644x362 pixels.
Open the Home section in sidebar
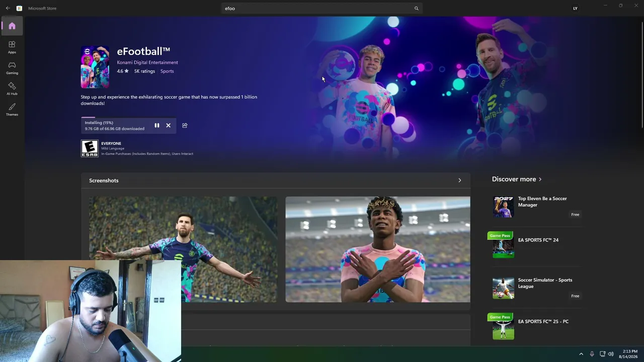click(x=12, y=26)
